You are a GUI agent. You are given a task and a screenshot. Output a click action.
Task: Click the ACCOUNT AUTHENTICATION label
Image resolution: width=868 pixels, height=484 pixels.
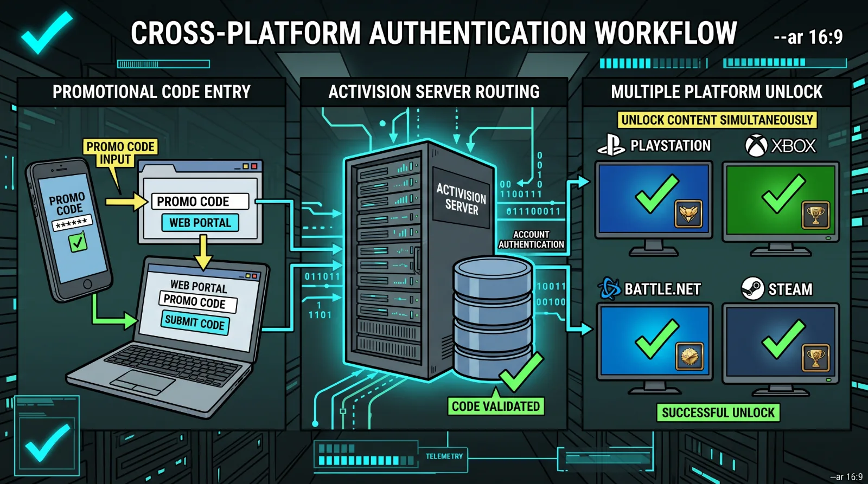click(x=531, y=240)
